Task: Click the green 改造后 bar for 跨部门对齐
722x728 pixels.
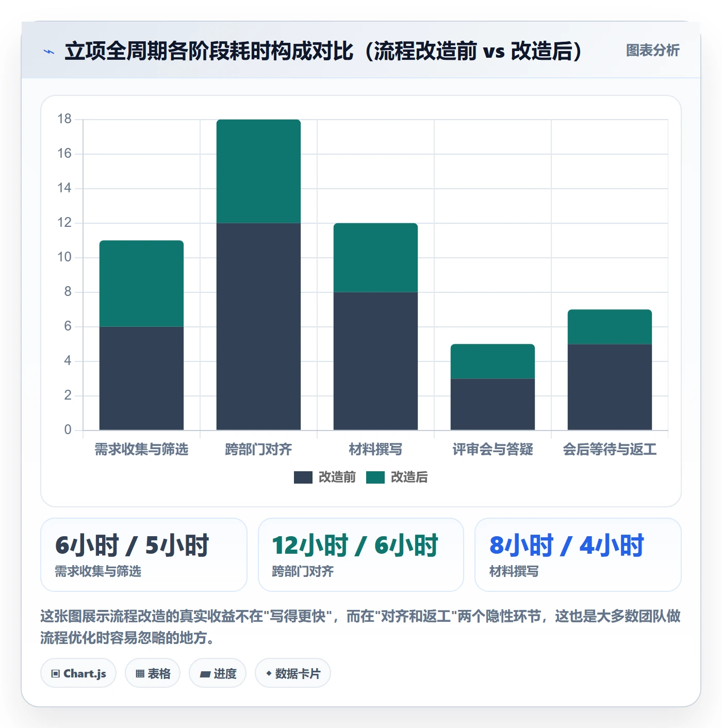Action: [258, 171]
